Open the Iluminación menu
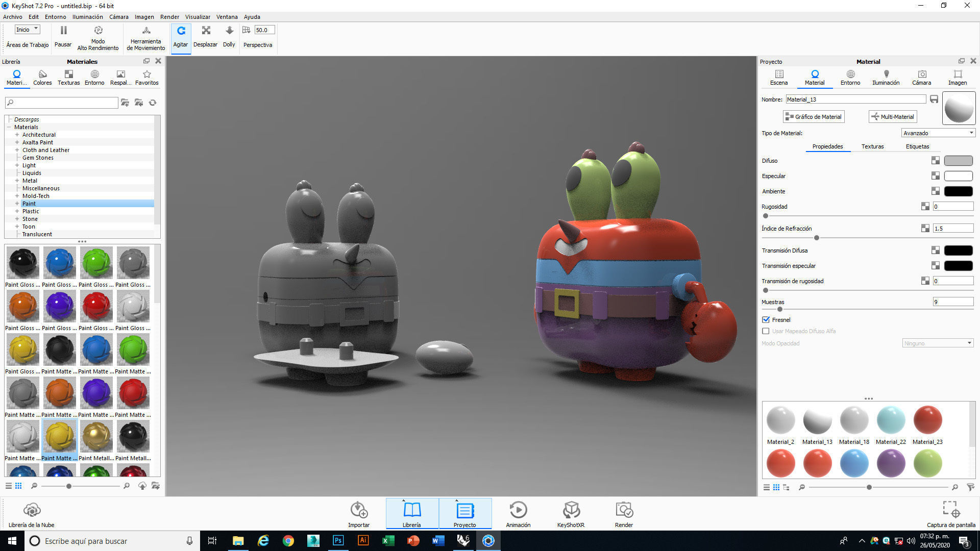The height and width of the screenshot is (551, 980). tap(87, 17)
